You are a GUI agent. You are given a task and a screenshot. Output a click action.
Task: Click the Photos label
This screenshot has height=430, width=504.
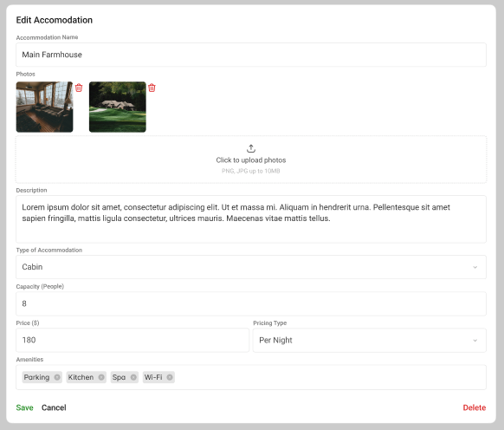coord(25,74)
